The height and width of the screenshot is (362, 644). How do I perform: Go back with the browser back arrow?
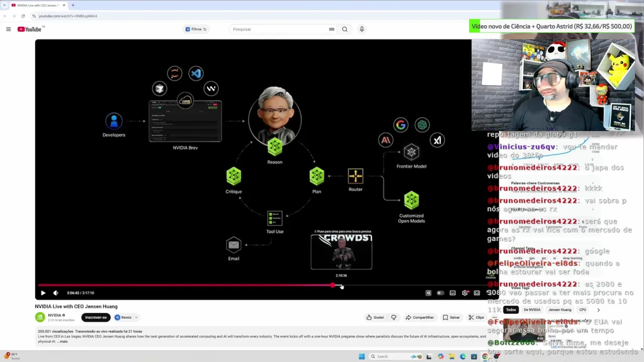point(5,16)
